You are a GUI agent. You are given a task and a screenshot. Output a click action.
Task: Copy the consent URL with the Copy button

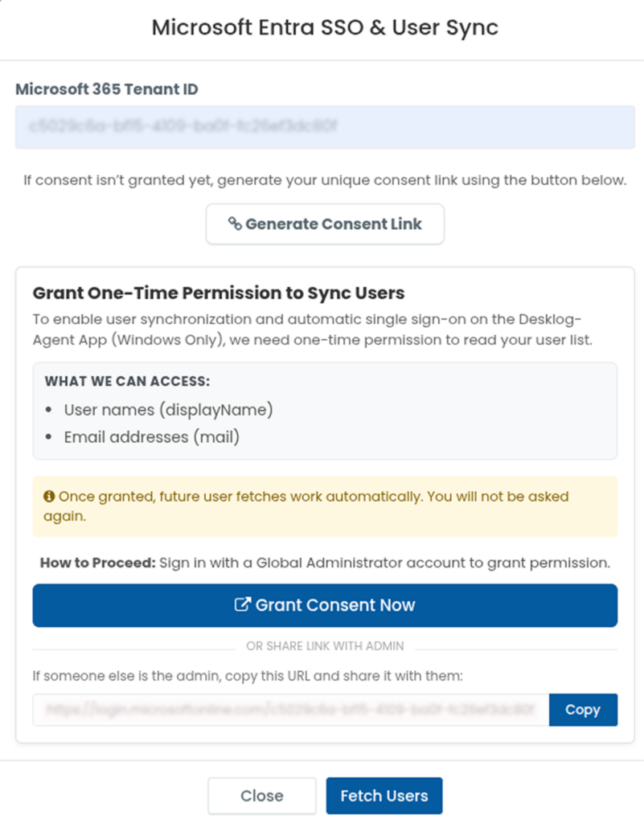583,710
